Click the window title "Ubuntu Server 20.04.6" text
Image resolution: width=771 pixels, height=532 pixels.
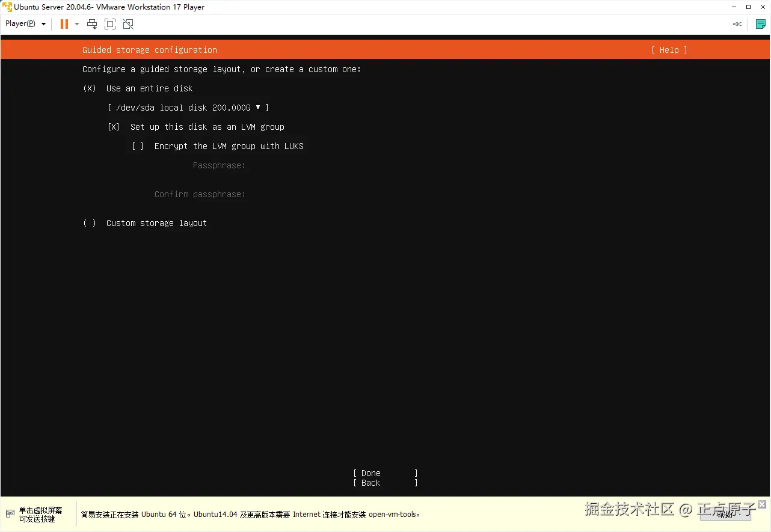coord(109,7)
